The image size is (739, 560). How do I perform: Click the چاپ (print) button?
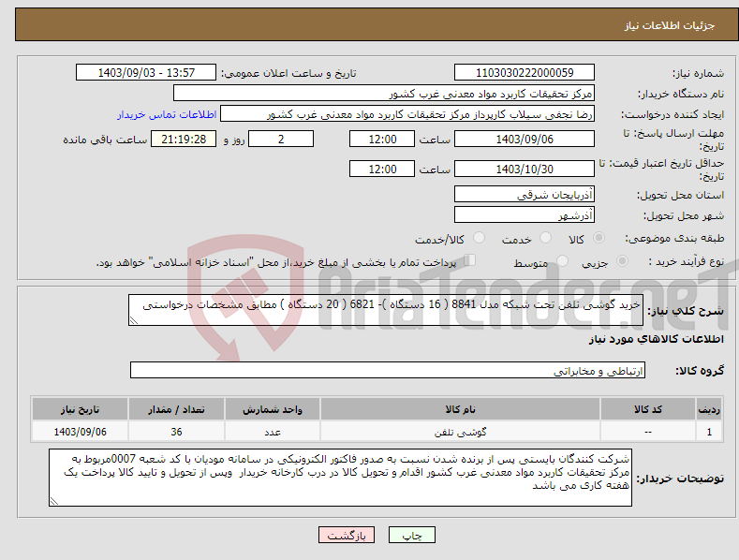click(411, 535)
